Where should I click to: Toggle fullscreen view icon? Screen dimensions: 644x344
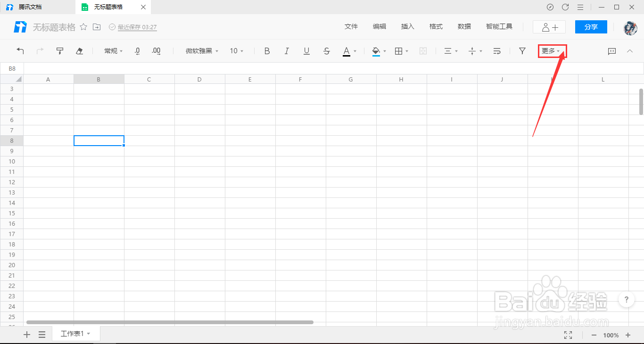pos(568,335)
